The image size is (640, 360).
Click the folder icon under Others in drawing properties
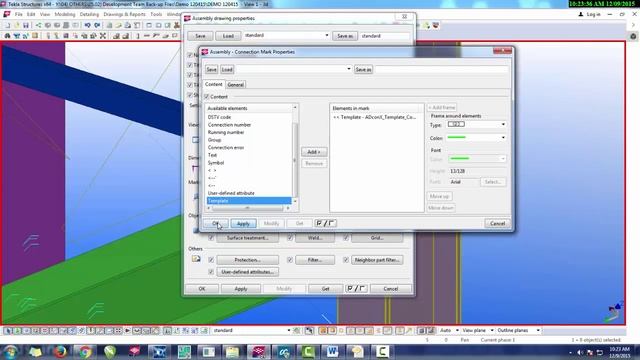(x=196, y=259)
